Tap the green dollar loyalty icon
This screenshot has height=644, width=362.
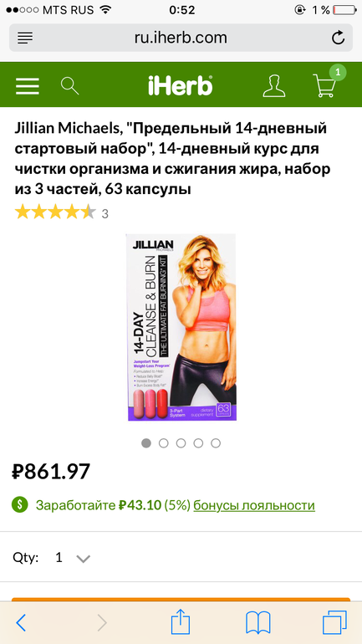[x=20, y=505]
